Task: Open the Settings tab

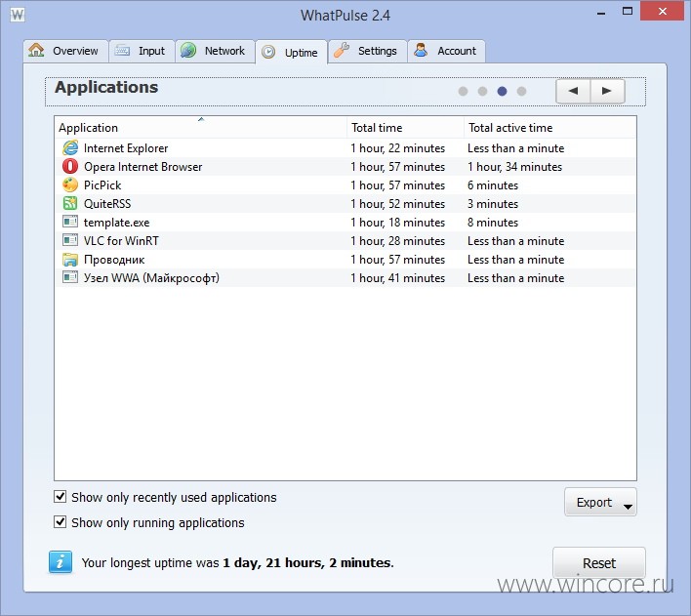Action: (x=368, y=51)
